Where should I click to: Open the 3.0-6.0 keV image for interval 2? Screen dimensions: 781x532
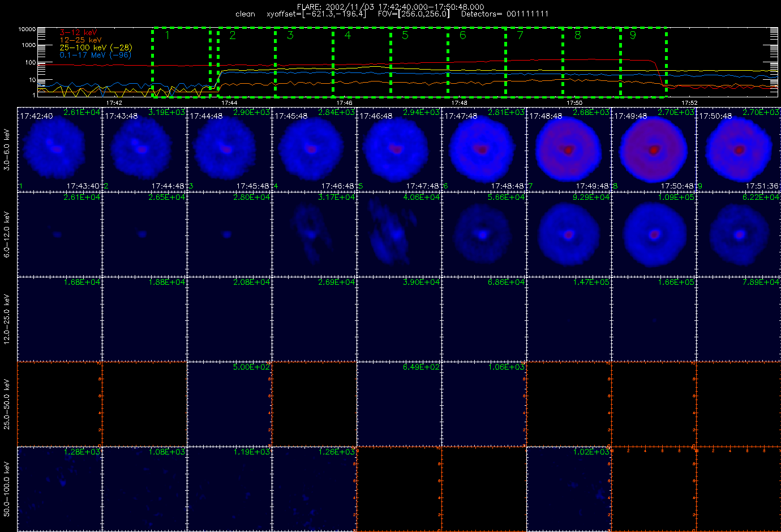click(144, 149)
